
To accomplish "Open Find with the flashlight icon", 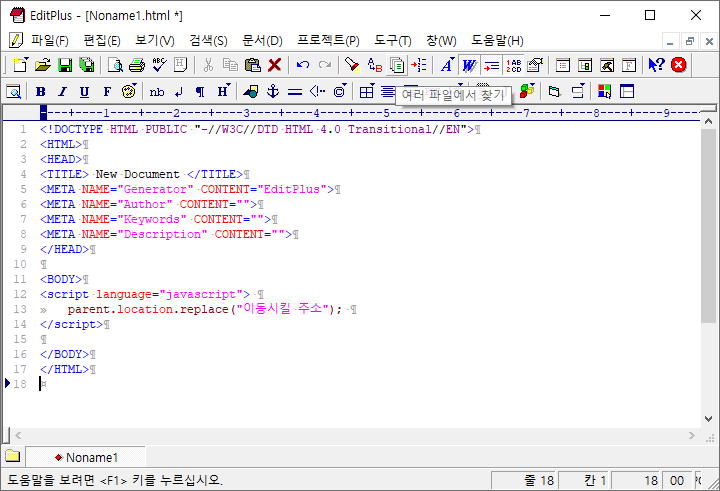I will (352, 65).
